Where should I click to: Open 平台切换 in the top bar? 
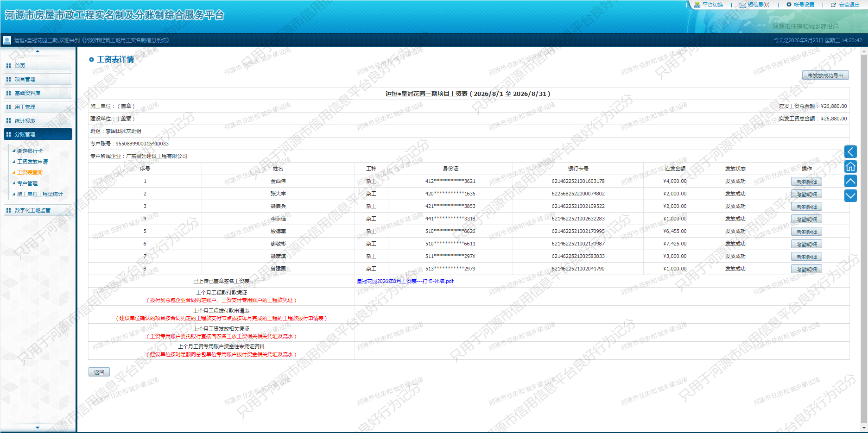tap(709, 5)
